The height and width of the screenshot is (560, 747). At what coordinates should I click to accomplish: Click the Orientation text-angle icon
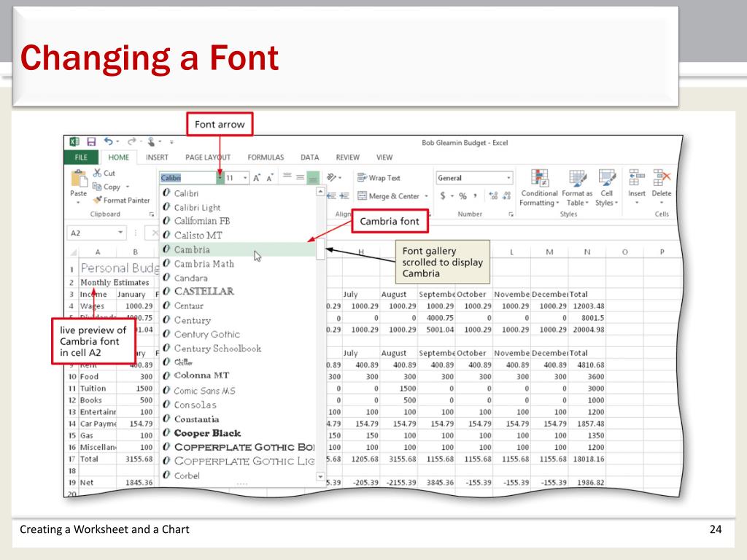coord(332,178)
